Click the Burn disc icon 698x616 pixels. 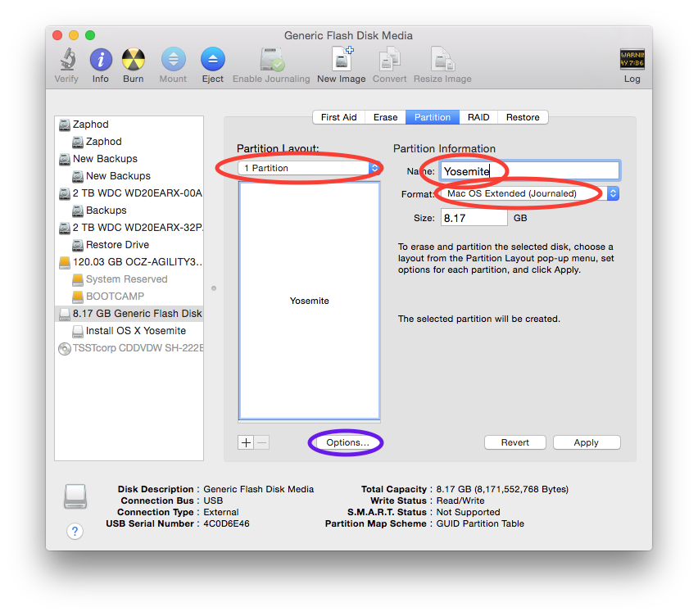click(x=133, y=59)
